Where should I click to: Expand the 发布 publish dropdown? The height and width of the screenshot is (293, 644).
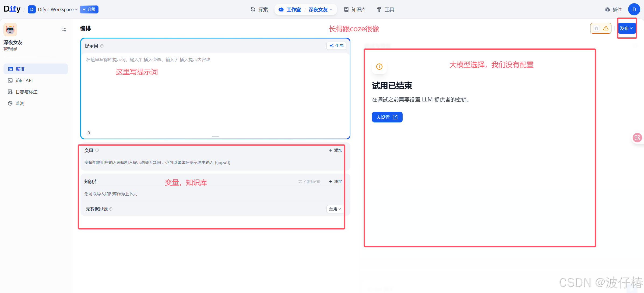pos(627,28)
